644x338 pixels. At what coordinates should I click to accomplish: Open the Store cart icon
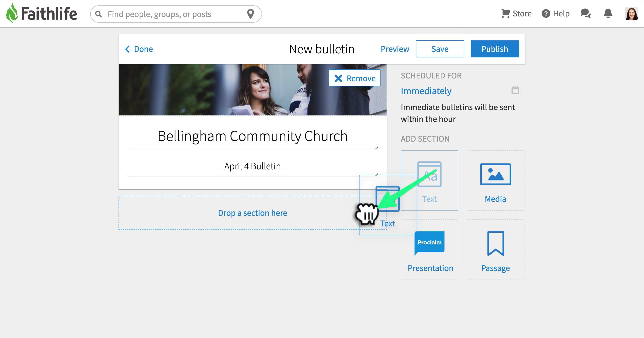(505, 14)
